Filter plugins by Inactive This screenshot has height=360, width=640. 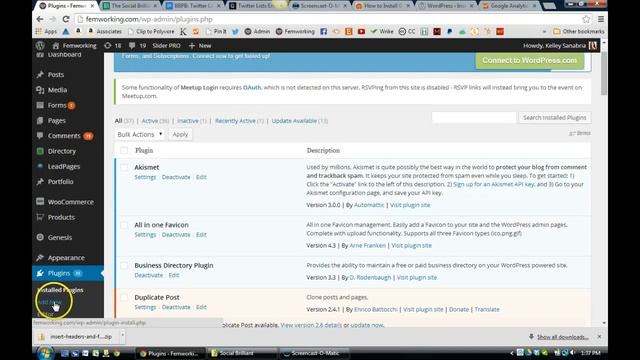(188, 121)
